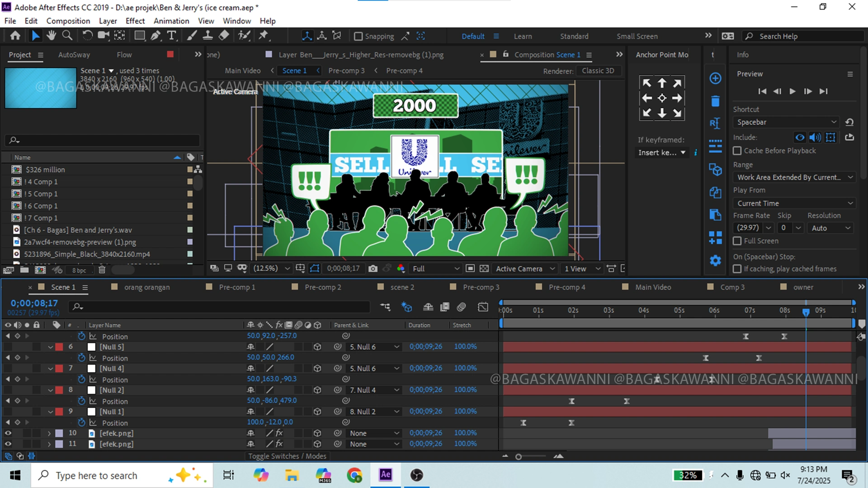Create a new folder in Project panel
Screen dimensions: 868x488
[x=24, y=270]
